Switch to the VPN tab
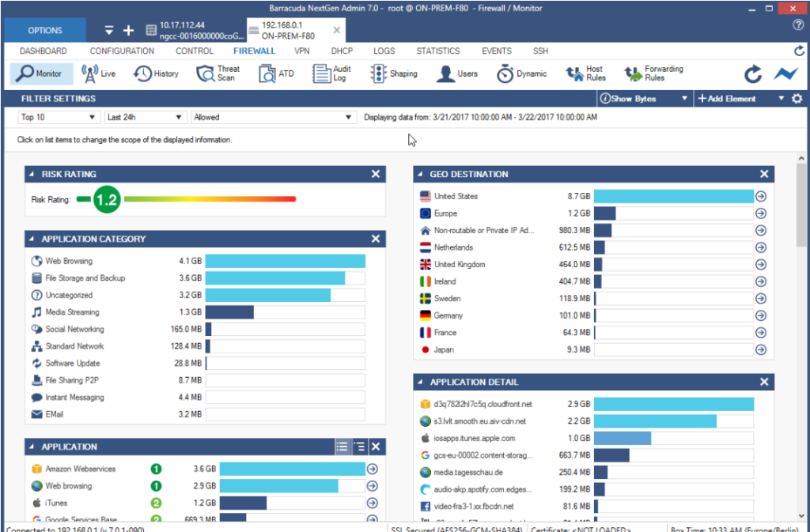810x532 pixels. [302, 51]
